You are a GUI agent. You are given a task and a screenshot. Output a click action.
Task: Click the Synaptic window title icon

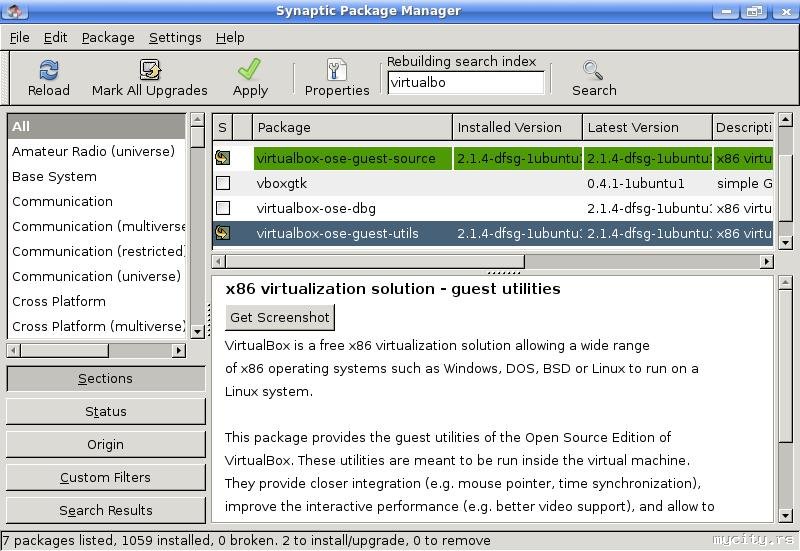tap(14, 11)
